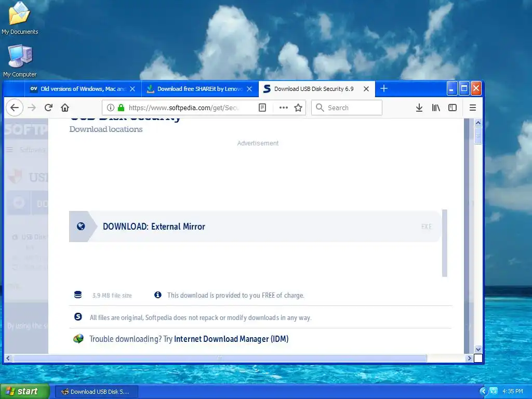Click the horizontal scrollbar left arrow
Viewport: 532px width, 399px height.
coord(8,358)
